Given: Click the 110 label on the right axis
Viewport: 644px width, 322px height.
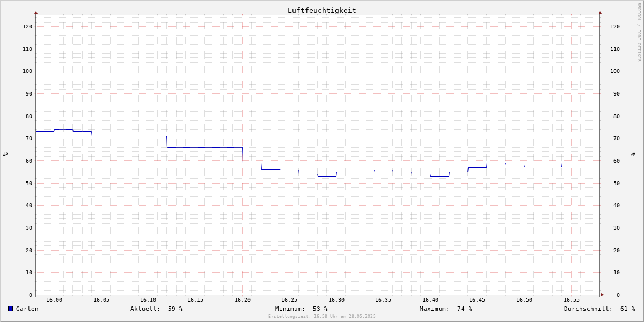Looking at the screenshot, I should click(x=615, y=49).
